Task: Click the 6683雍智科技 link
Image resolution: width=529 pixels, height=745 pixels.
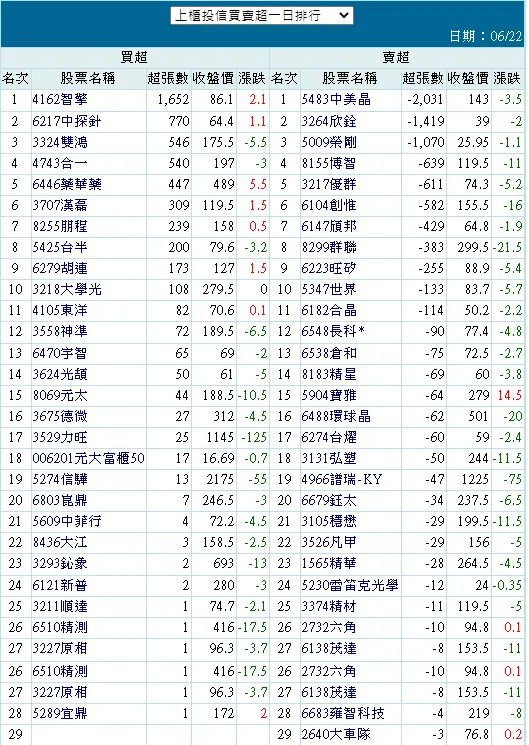Action: click(343, 713)
